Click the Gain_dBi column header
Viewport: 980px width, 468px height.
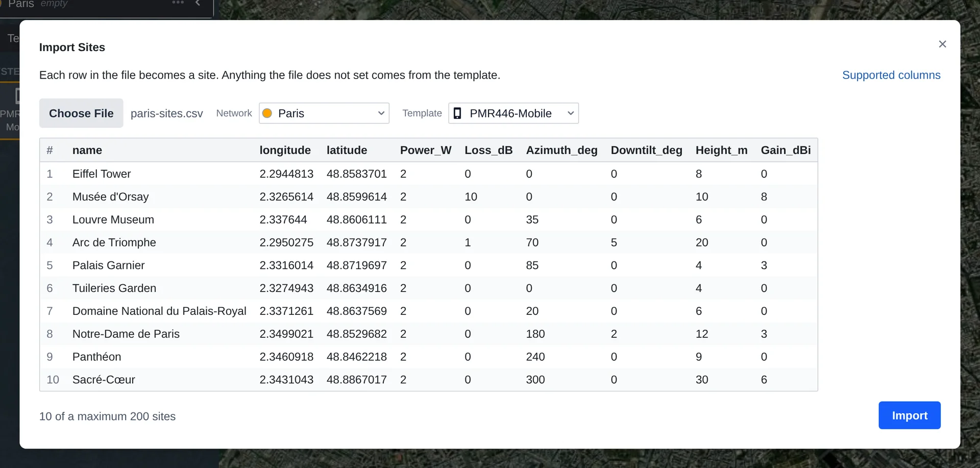(786, 150)
